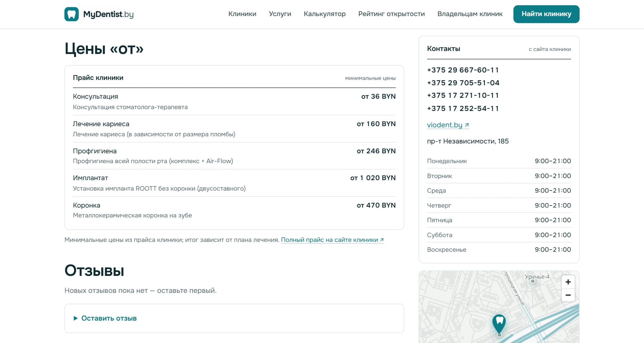
Task: Click the 'Среда' schedule row
Action: [499, 191]
